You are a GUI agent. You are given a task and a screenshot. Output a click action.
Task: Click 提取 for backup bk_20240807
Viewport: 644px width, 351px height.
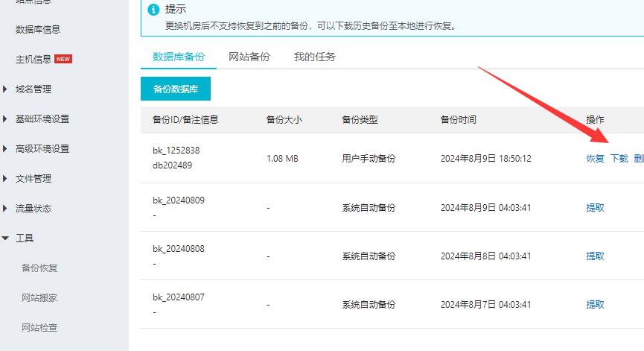[x=595, y=305]
